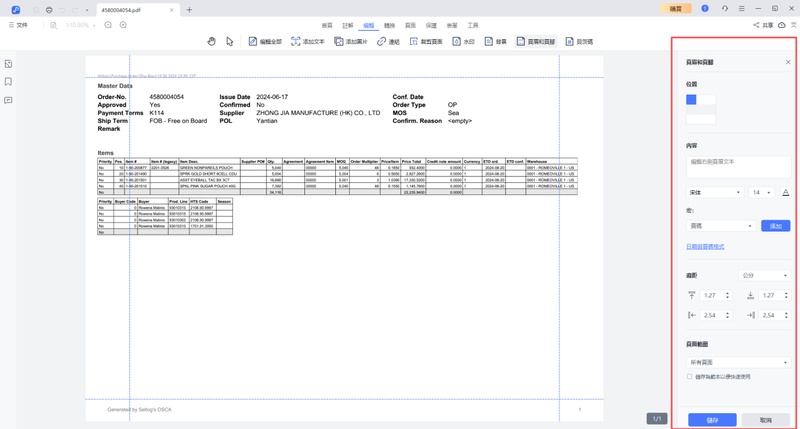Switch to the 註解 ribbon tab

[x=348, y=25]
